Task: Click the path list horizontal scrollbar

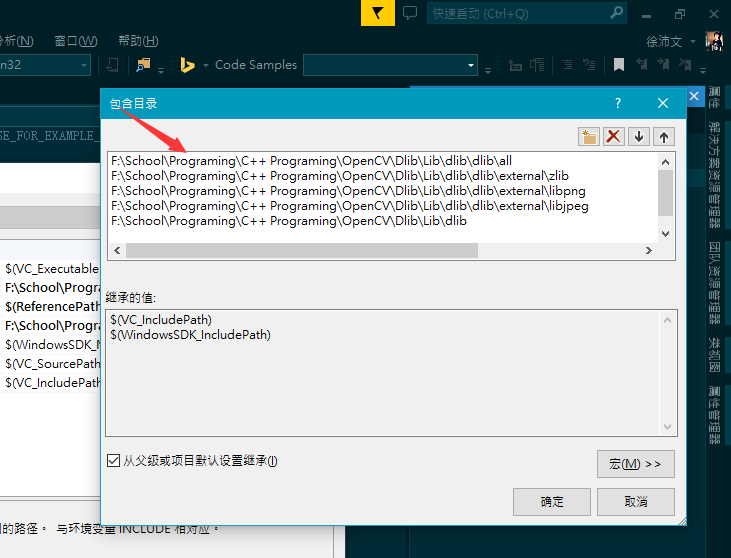Action: pyautogui.click(x=300, y=250)
